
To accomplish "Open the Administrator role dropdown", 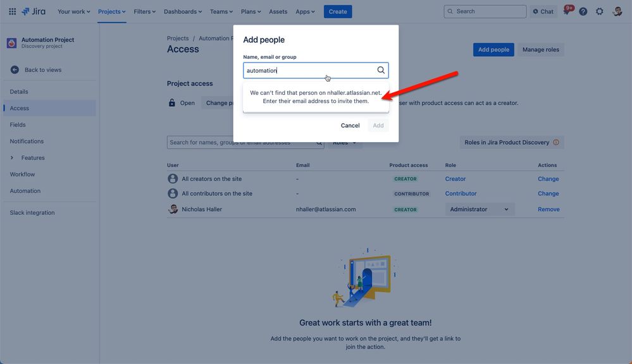I will pyautogui.click(x=480, y=209).
